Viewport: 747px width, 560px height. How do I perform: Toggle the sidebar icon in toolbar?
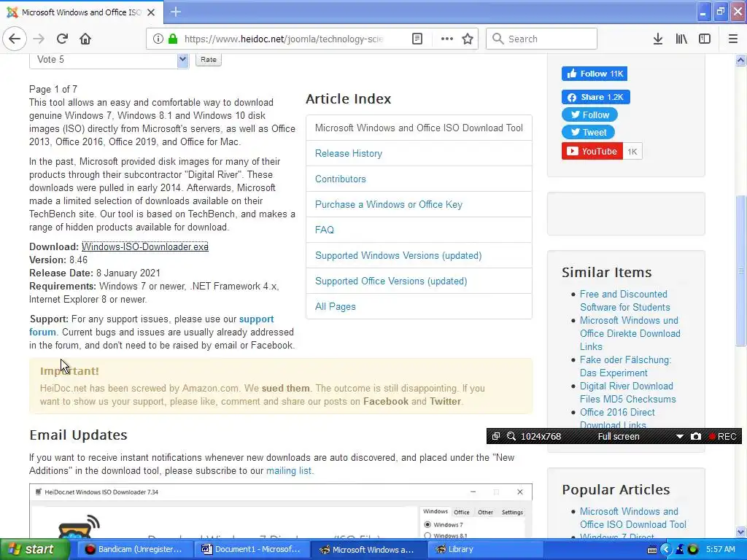point(705,39)
